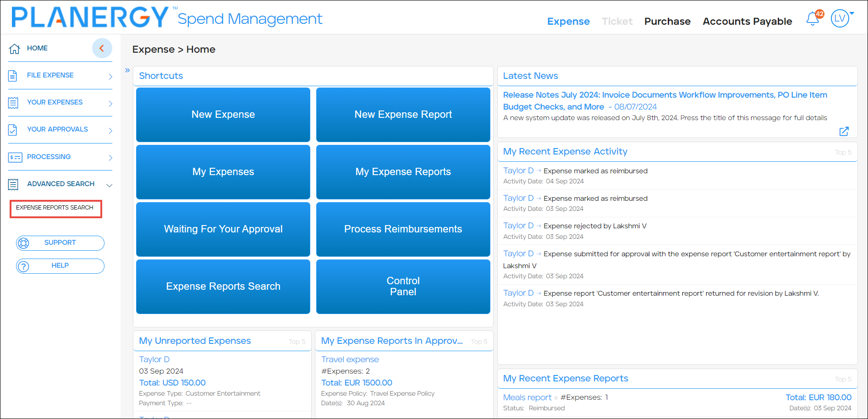Click the Help question mark icon
The width and height of the screenshot is (868, 419).
point(23,266)
